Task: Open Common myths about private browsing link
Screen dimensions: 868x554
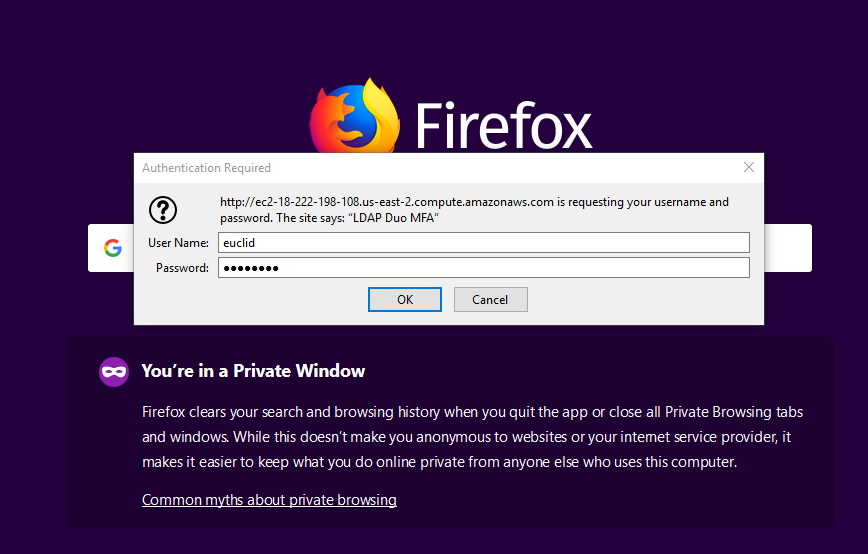Action: pos(269,500)
